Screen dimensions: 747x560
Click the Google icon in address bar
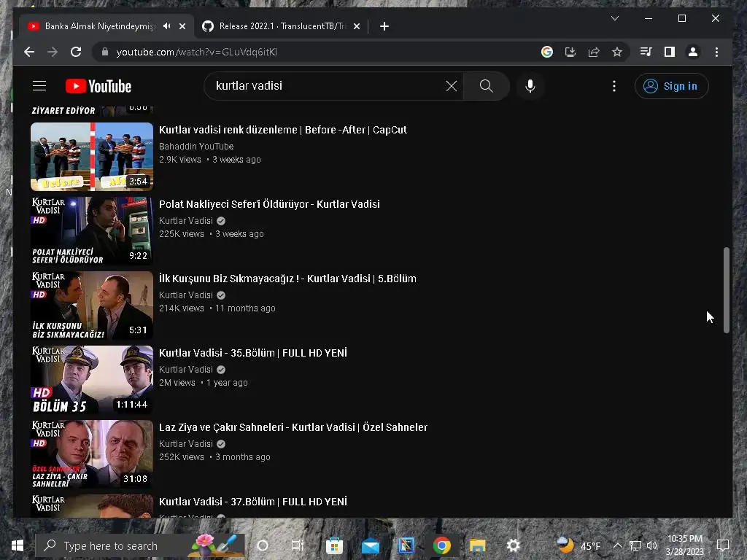pos(547,52)
